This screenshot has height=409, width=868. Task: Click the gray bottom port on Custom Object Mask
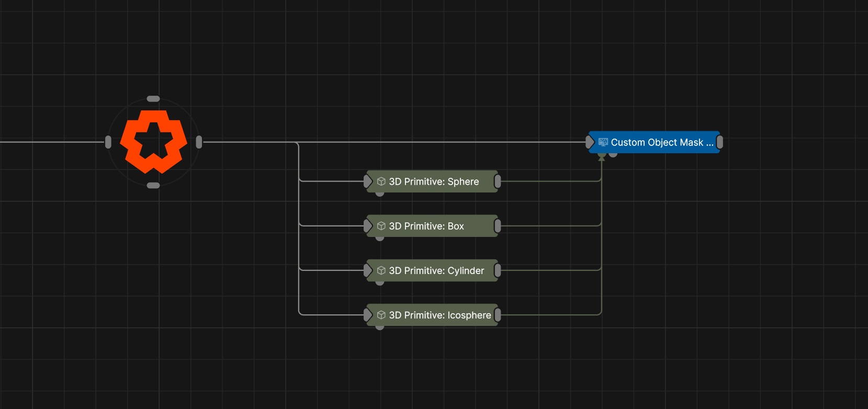(x=613, y=155)
